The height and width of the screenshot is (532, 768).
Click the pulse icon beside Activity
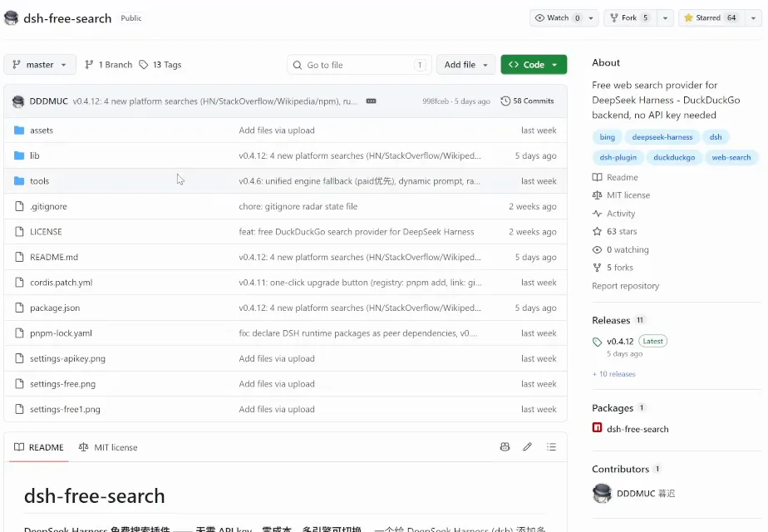coord(597,214)
